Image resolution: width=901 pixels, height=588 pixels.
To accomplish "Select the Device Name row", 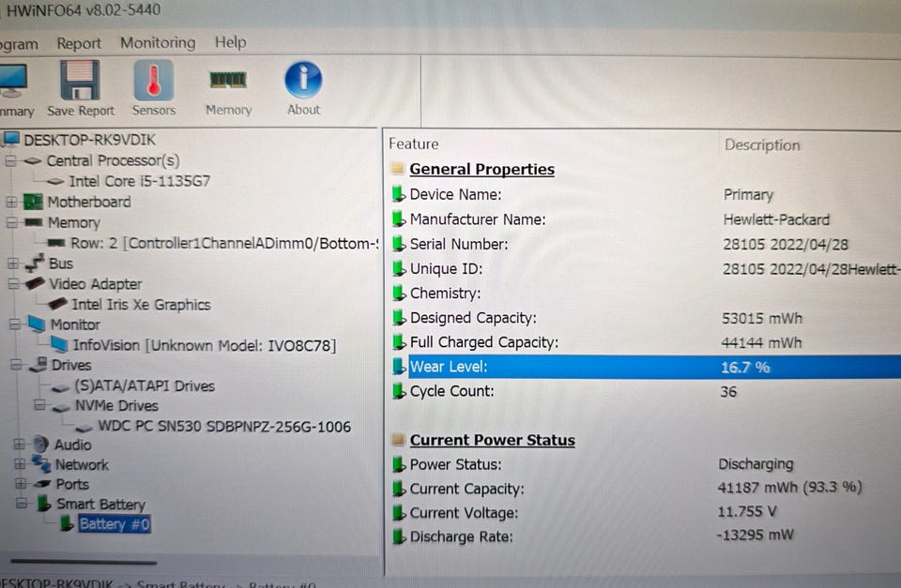I will (645, 195).
